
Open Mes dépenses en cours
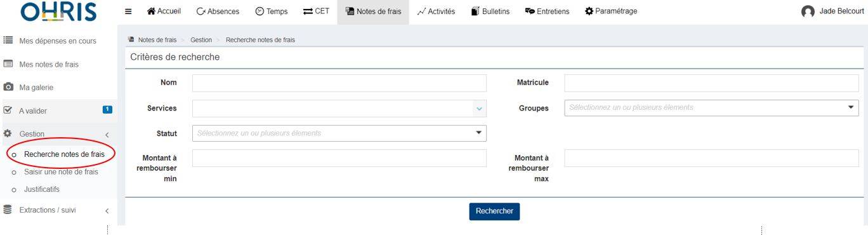pos(58,41)
